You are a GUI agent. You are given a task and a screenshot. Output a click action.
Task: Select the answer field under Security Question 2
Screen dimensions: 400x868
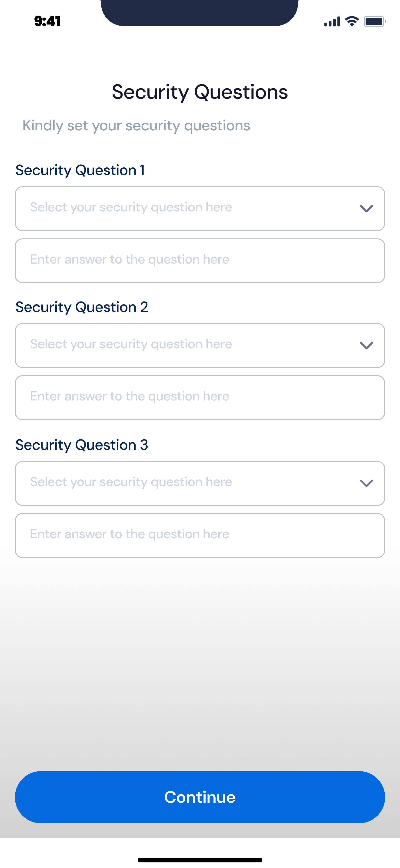[x=200, y=398]
